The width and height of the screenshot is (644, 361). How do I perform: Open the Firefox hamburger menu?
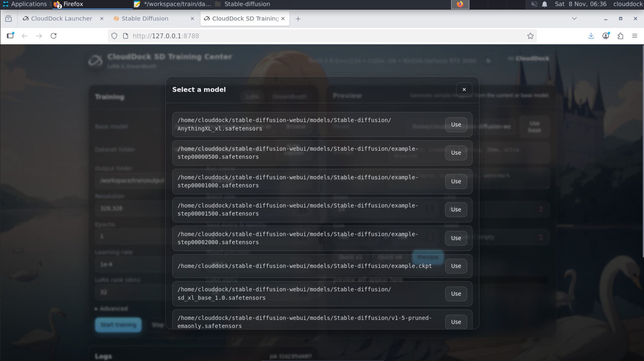coord(634,36)
